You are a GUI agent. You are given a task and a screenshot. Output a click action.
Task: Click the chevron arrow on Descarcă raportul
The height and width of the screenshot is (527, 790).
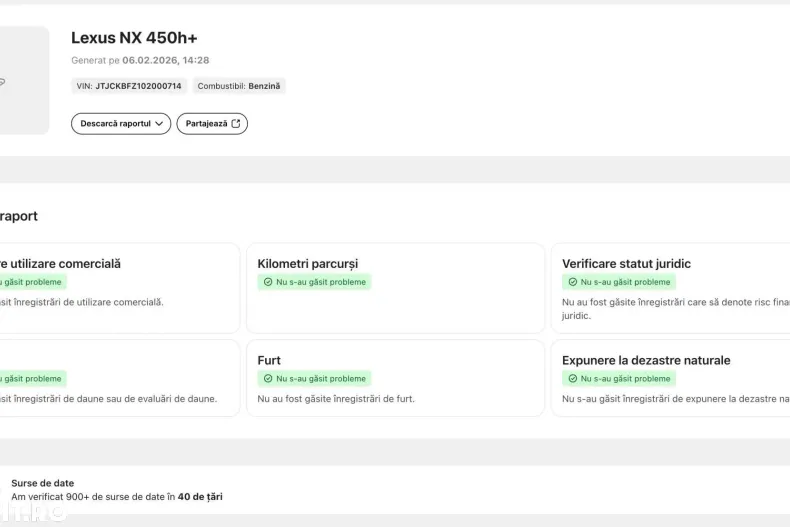pyautogui.click(x=160, y=124)
